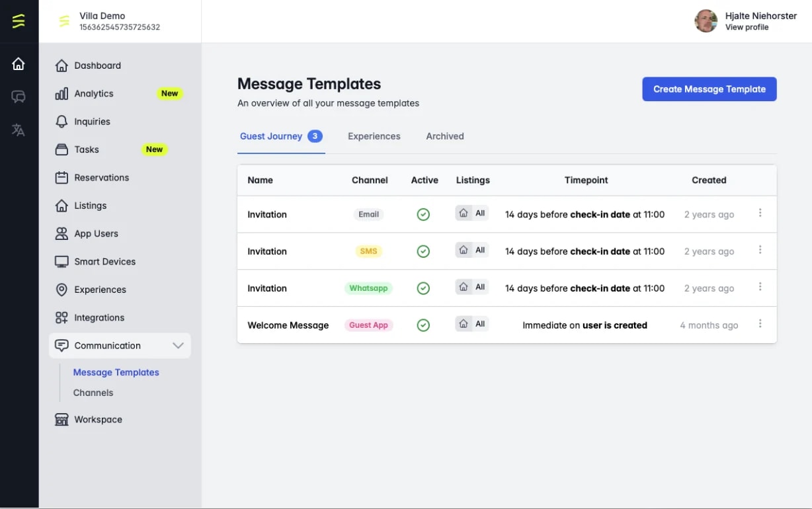Switch to the Archived tab
Screen dimensions: 812x509
click(445, 136)
